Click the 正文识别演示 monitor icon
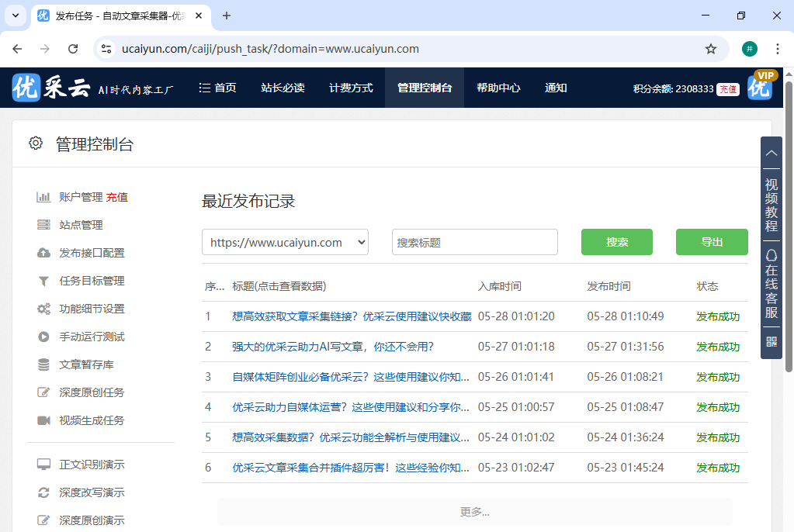 point(45,464)
